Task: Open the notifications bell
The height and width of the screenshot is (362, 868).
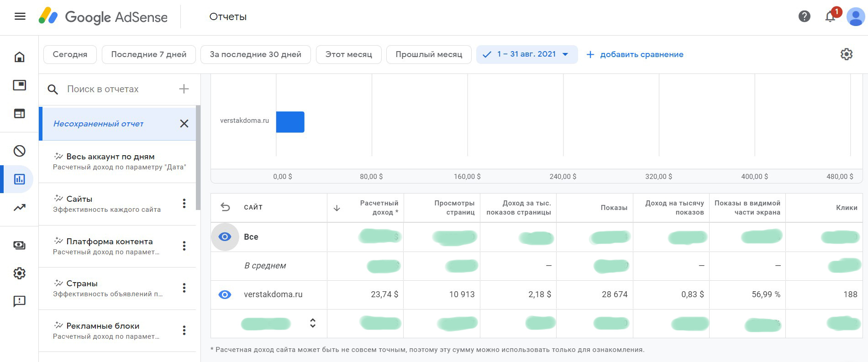Action: [830, 17]
